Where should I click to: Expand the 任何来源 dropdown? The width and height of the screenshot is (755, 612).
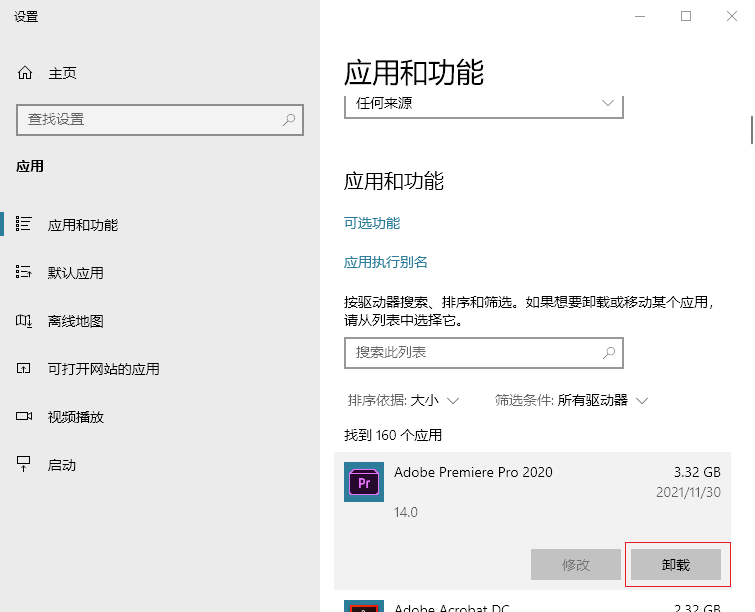[x=484, y=106]
